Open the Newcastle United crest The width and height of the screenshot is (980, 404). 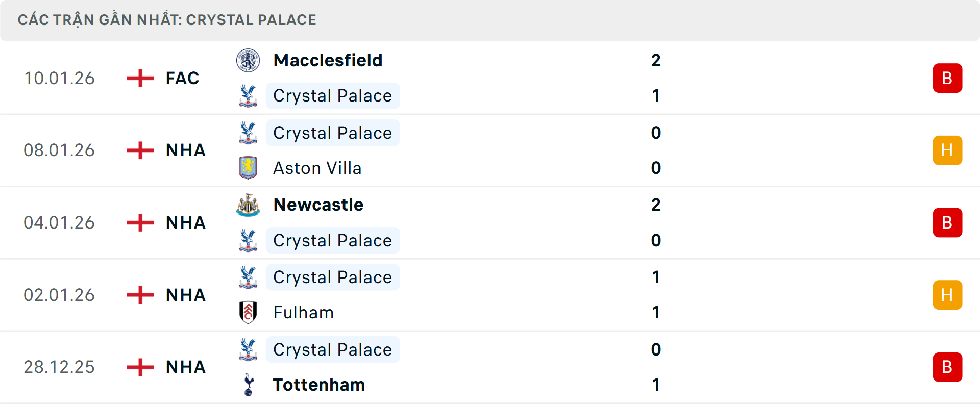248,205
